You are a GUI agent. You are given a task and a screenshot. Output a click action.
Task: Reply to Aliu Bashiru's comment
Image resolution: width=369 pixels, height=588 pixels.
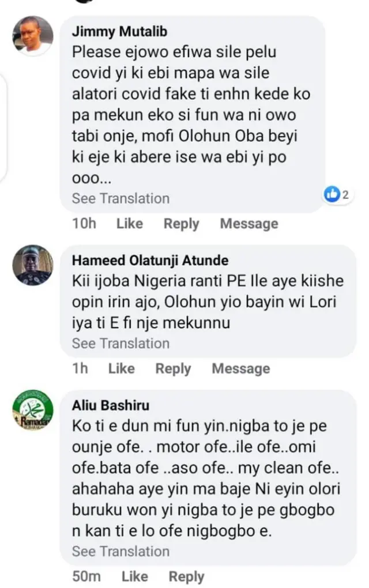[x=186, y=576]
